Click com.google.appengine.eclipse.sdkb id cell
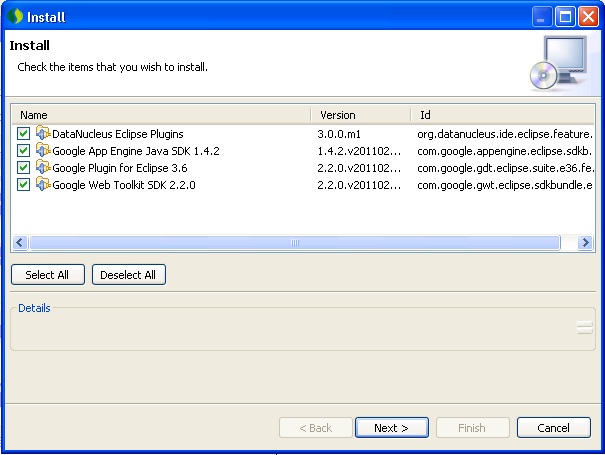Screen dimensions: 605x455 point(504,151)
